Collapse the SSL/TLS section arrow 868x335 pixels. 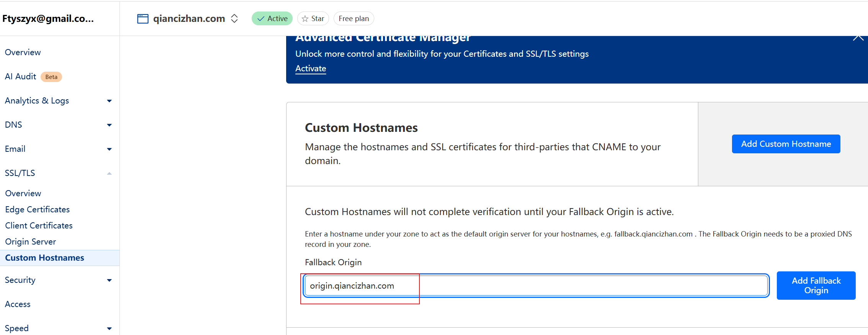tap(109, 174)
